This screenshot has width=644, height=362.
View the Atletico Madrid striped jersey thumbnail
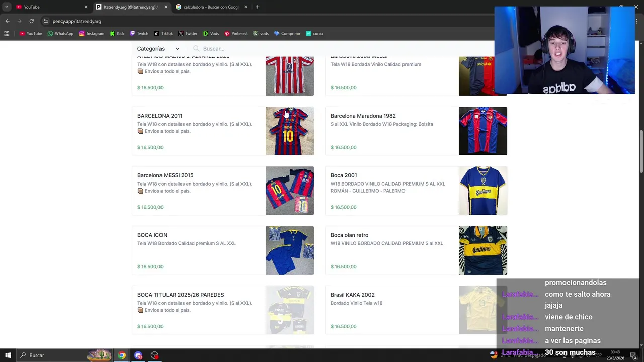click(x=290, y=76)
